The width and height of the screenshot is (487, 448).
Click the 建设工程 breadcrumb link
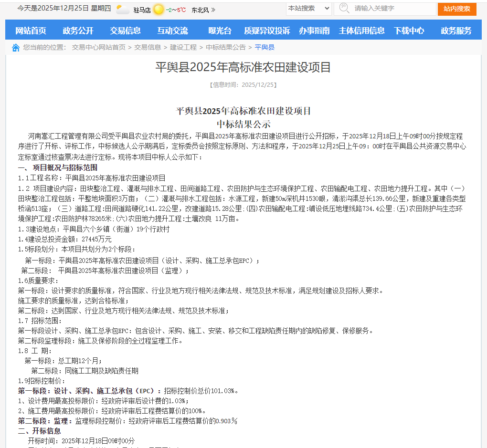(x=183, y=47)
